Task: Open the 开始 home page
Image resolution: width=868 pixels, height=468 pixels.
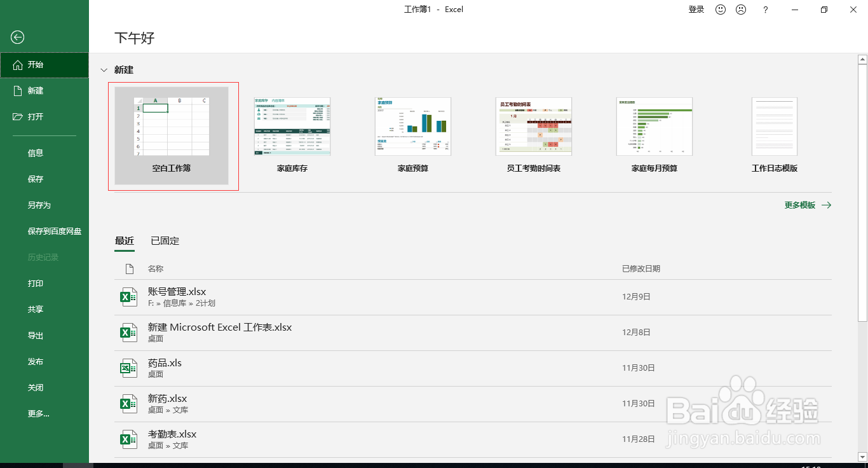Action: pyautogui.click(x=44, y=65)
